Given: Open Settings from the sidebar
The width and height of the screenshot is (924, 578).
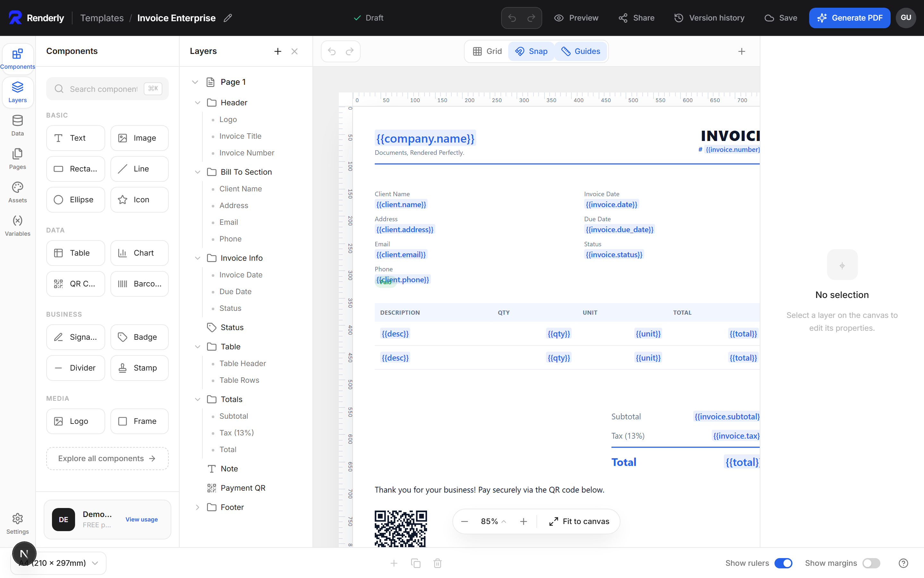Looking at the screenshot, I should 18,523.
